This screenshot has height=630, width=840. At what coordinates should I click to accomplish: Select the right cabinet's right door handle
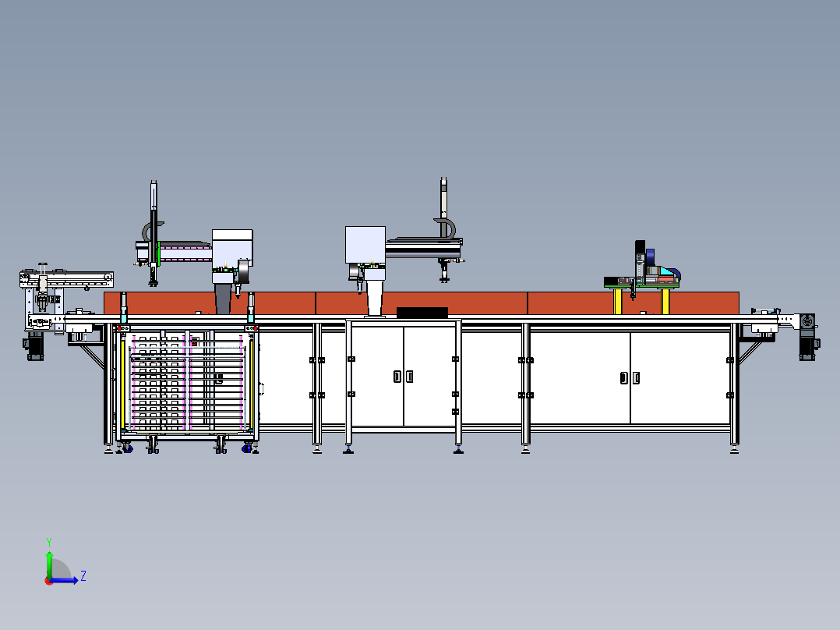(636, 378)
